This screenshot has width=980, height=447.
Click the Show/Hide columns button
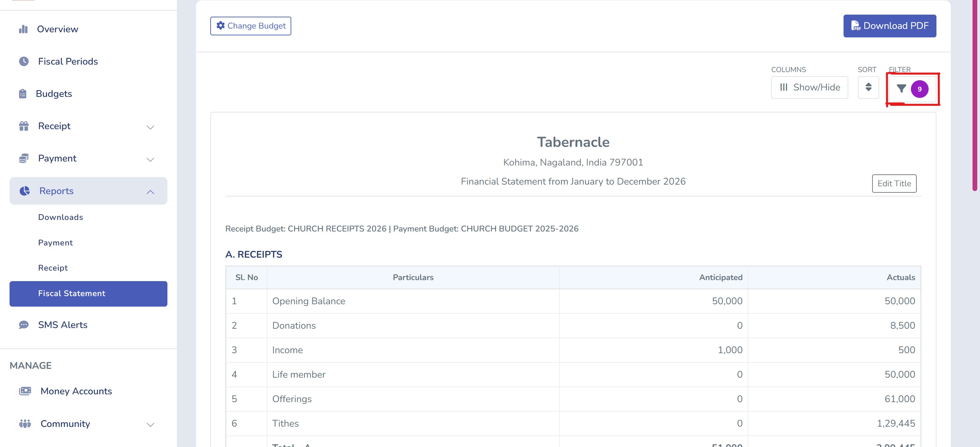click(809, 87)
